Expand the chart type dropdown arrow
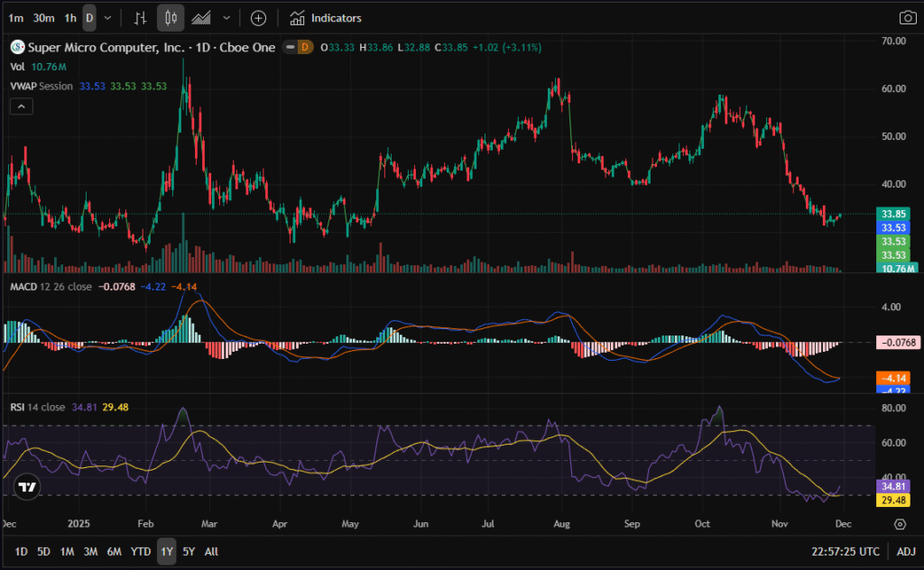This screenshot has height=570, width=924. (226, 18)
